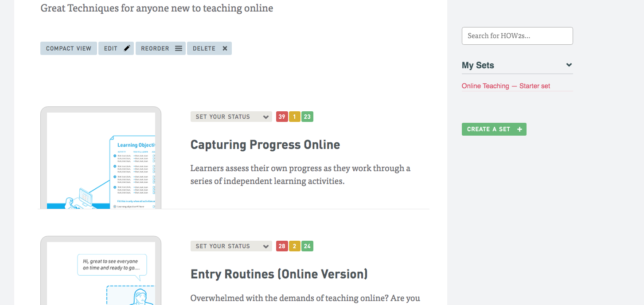644x305 pixels.
Task: Click the green 23 status count badge
Action: (x=307, y=117)
